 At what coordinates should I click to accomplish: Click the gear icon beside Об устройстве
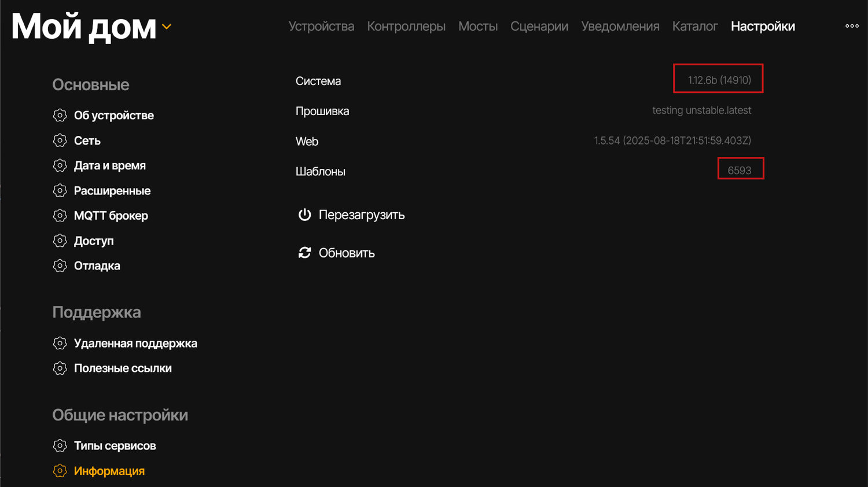point(60,115)
